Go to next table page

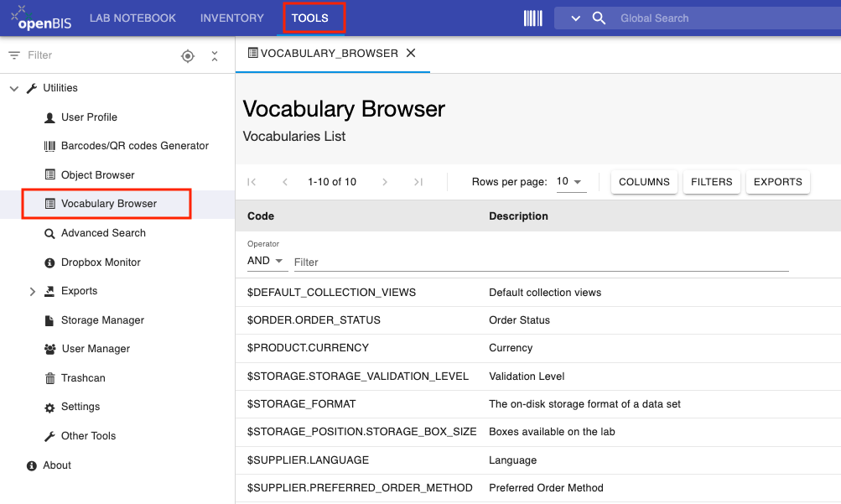(385, 182)
